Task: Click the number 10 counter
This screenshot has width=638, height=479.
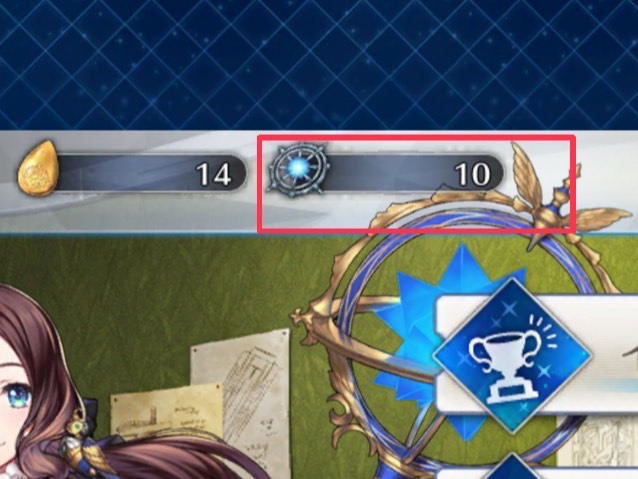Action: 472,175
